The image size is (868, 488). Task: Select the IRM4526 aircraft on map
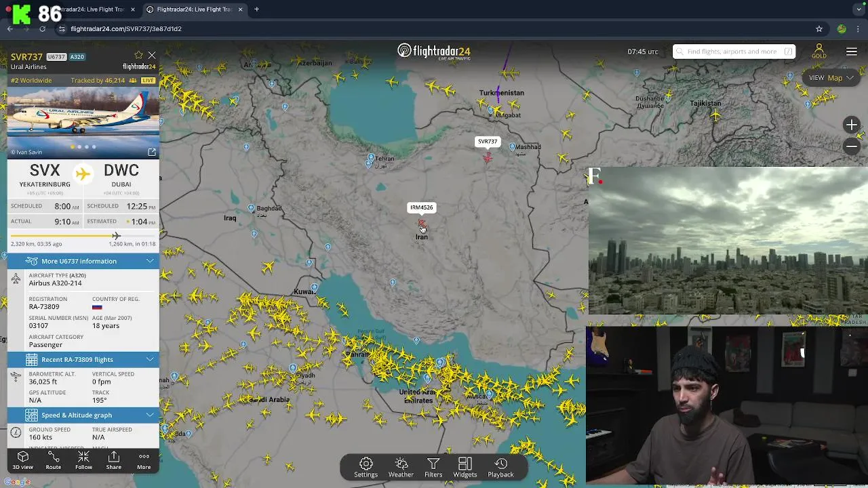[421, 223]
